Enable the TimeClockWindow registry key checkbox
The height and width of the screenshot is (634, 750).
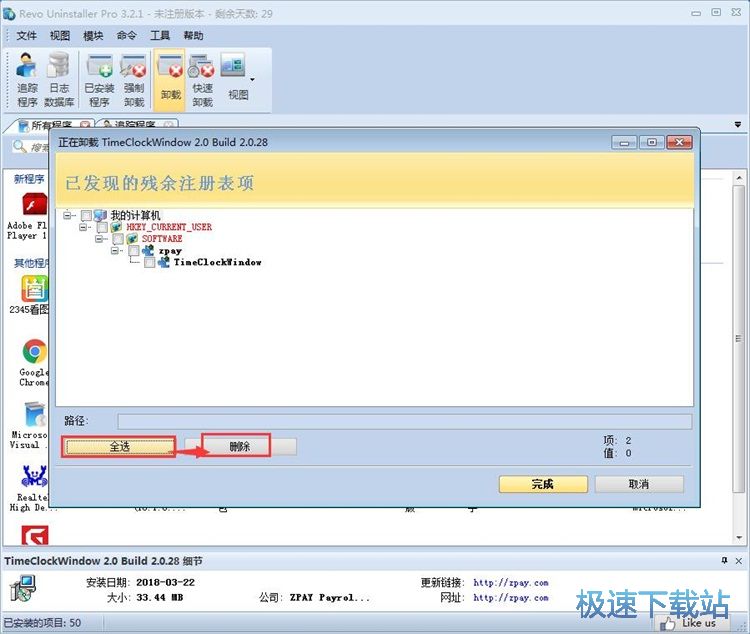coord(150,263)
